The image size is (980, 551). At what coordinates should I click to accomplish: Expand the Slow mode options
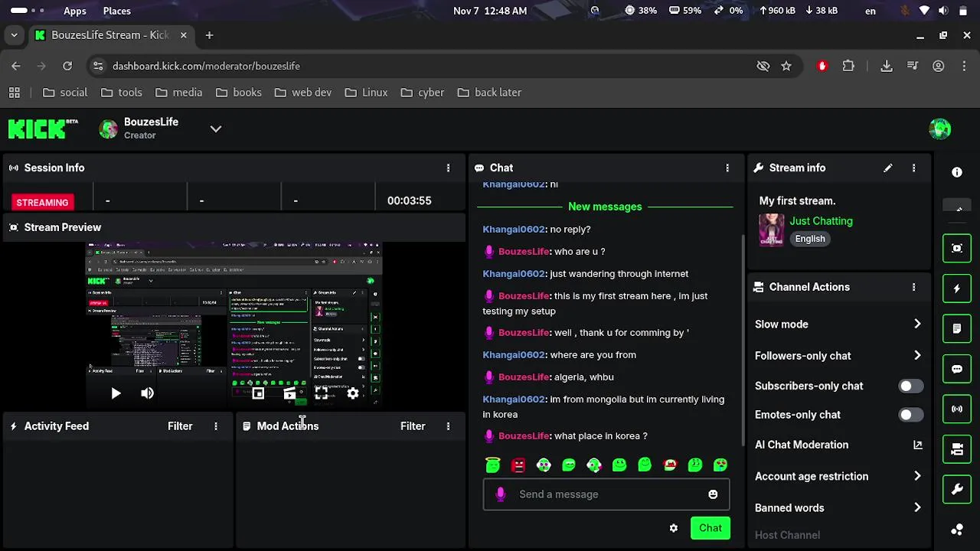click(x=917, y=324)
